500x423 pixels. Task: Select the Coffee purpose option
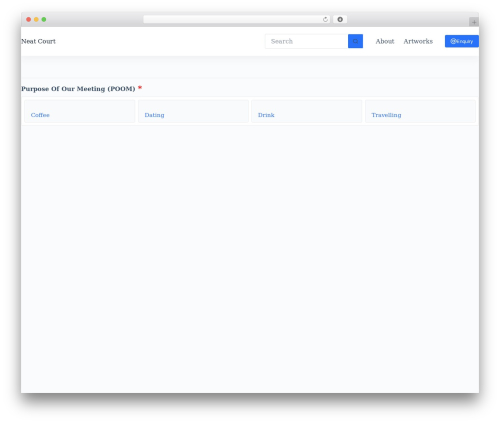coord(80,111)
